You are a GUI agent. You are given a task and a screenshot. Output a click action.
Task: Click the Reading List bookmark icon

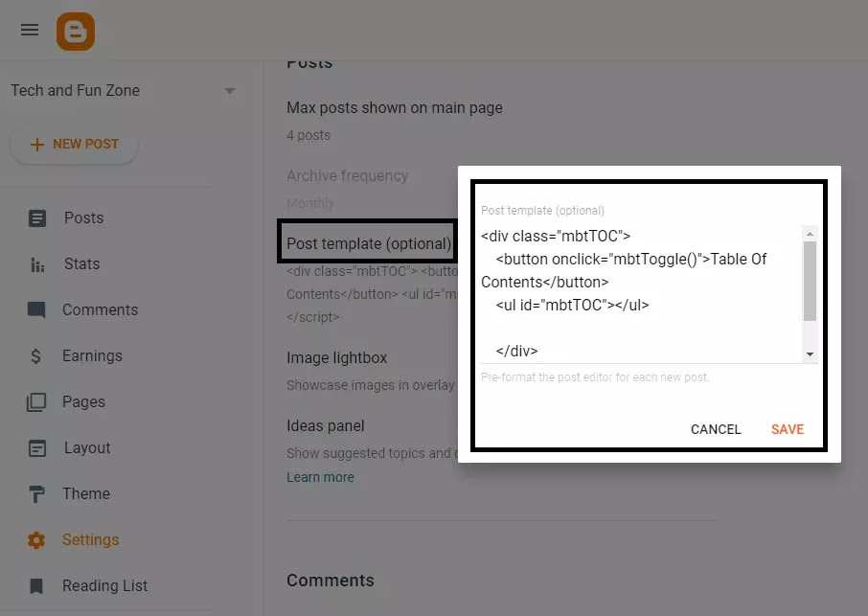tap(36, 585)
